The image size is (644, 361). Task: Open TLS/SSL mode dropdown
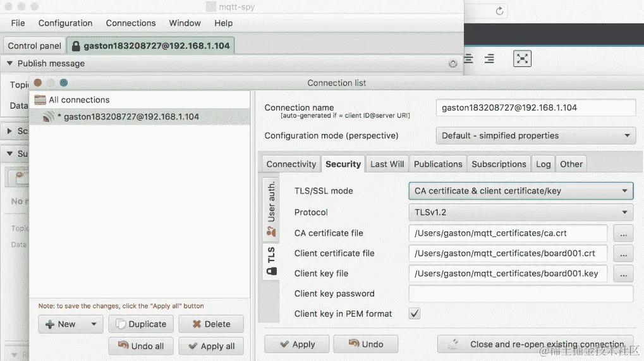point(521,191)
